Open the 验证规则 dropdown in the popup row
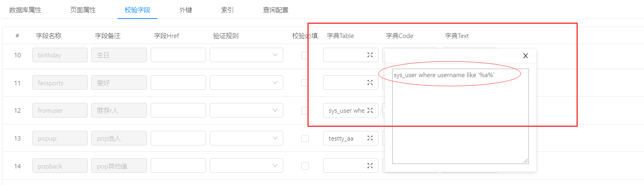 [246, 138]
